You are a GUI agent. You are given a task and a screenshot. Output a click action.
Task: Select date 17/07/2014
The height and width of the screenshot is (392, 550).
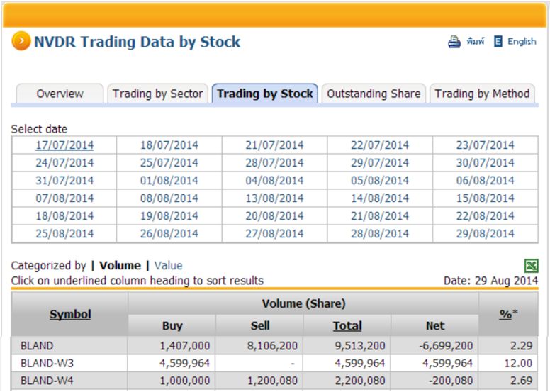point(64,145)
